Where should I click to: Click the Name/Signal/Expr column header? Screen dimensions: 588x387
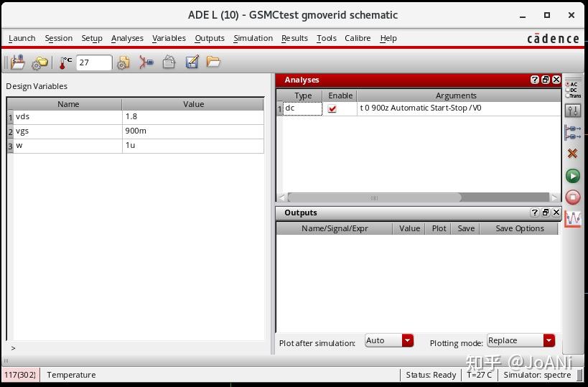point(335,228)
